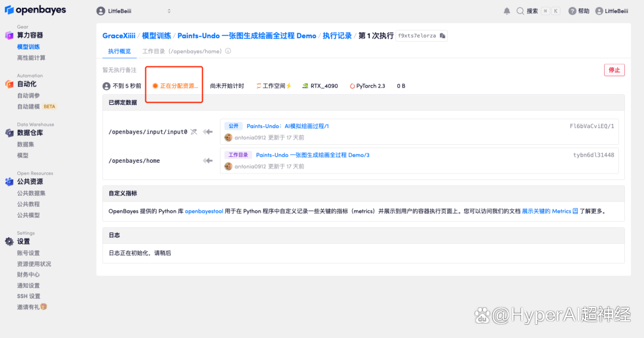This screenshot has height=338, width=644.
Task: Open 展示关键的 Metrics documentation link
Action: [547, 211]
